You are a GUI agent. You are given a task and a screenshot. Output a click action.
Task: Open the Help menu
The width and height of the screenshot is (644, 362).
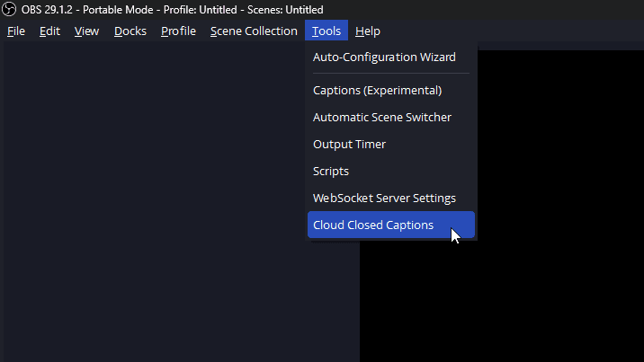point(368,31)
